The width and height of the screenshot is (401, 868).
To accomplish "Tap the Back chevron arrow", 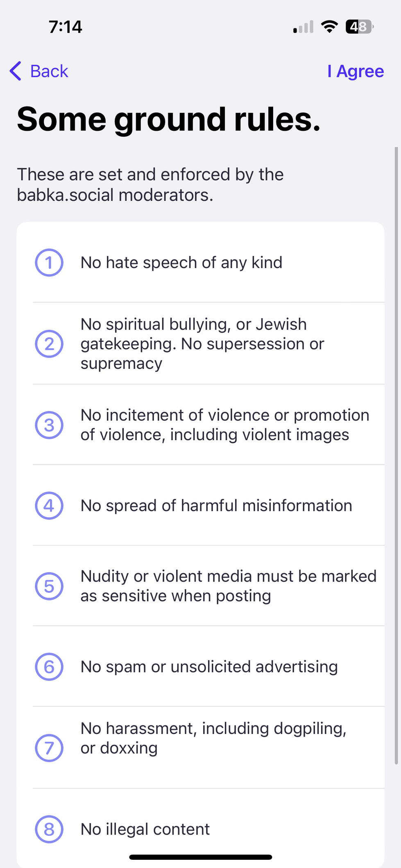I will [16, 71].
